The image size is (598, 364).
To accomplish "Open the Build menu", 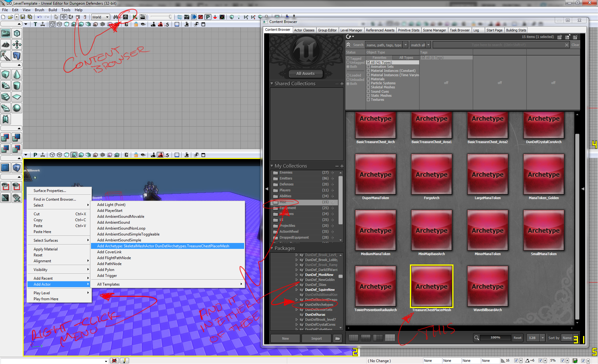I will pyautogui.click(x=53, y=10).
